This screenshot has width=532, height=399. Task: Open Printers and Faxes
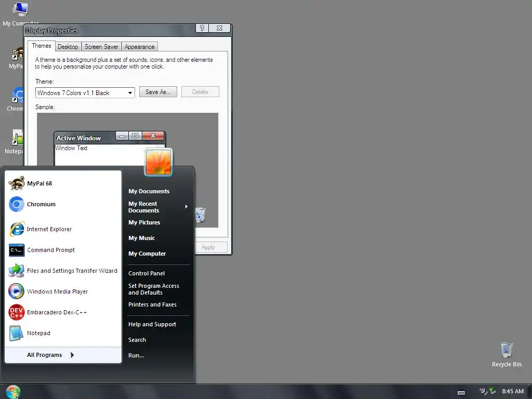[152, 304]
